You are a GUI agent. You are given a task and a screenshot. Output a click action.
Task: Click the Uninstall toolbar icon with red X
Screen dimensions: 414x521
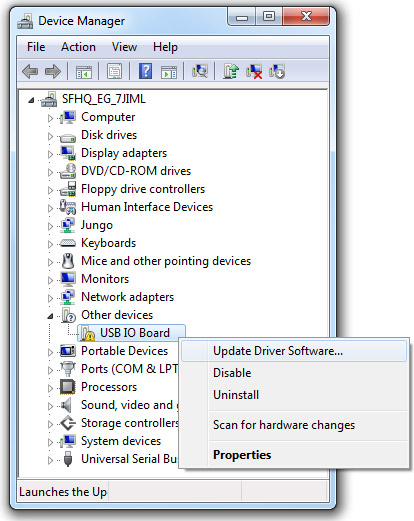(x=254, y=71)
